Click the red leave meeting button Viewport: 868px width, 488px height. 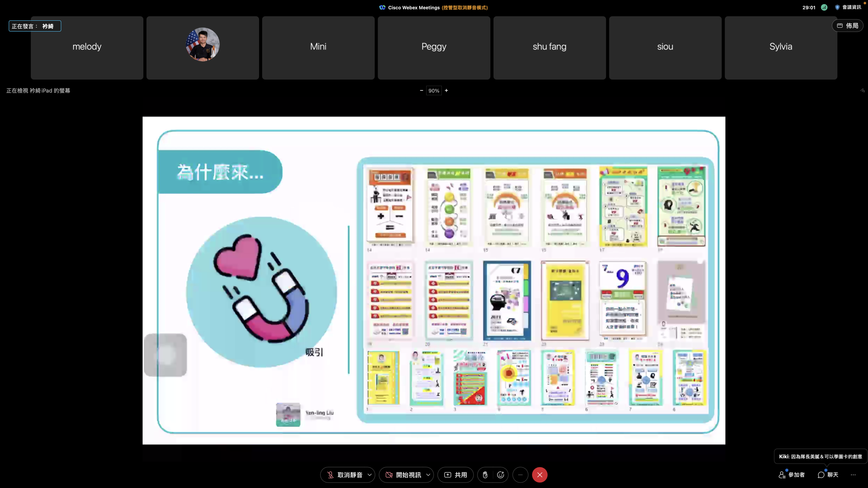[539, 475]
